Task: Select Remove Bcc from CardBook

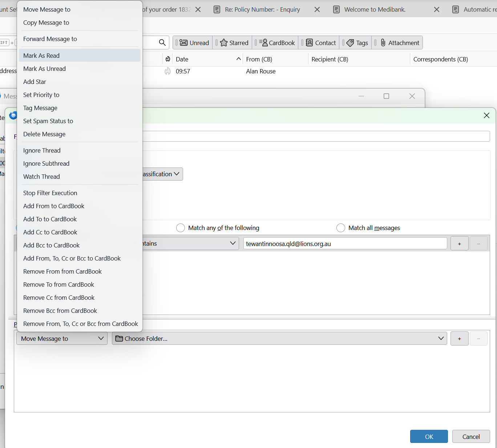Action: click(80, 311)
